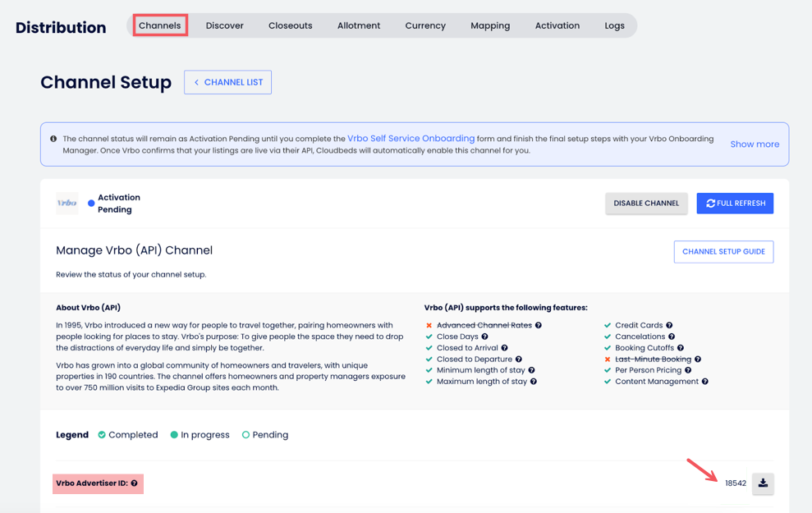Expand the notice with Show more
This screenshot has width=812, height=513.
pos(755,144)
